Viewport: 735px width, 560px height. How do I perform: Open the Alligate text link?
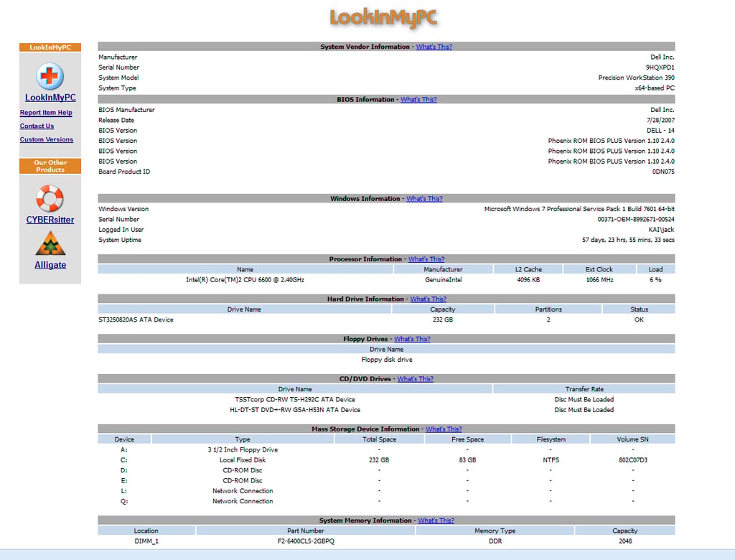click(x=50, y=265)
